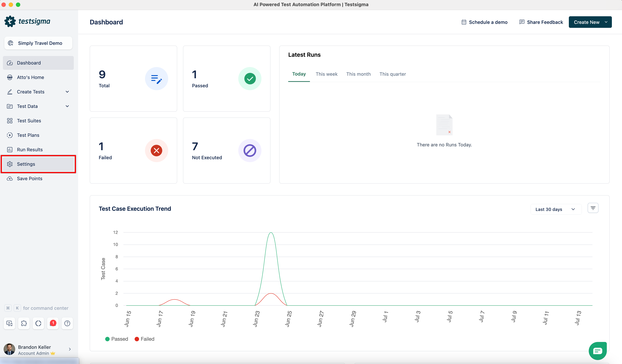
Task: Click the chart filter icon button
Action: click(593, 208)
